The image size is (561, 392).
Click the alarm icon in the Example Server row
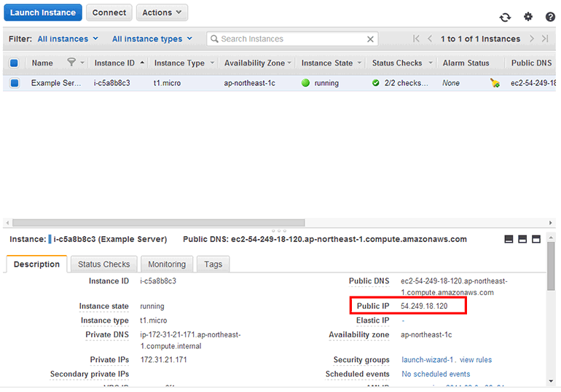[x=495, y=83]
